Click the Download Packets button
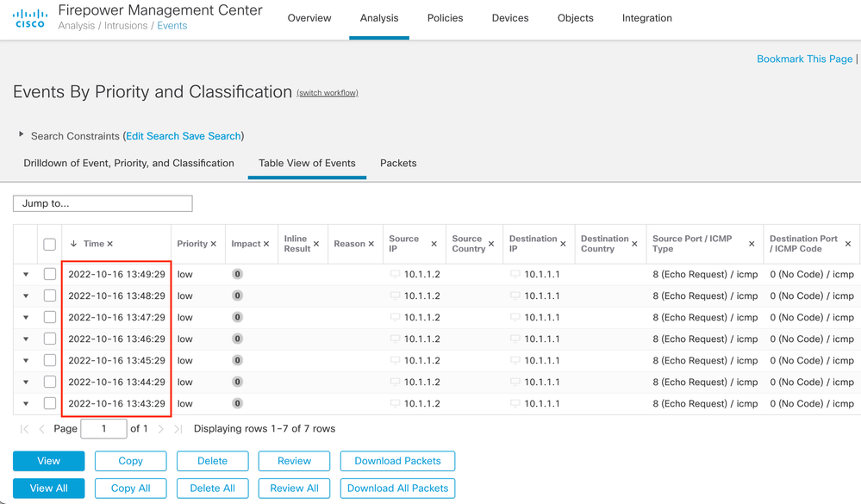Image resolution: width=861 pixels, height=504 pixels. click(x=397, y=461)
